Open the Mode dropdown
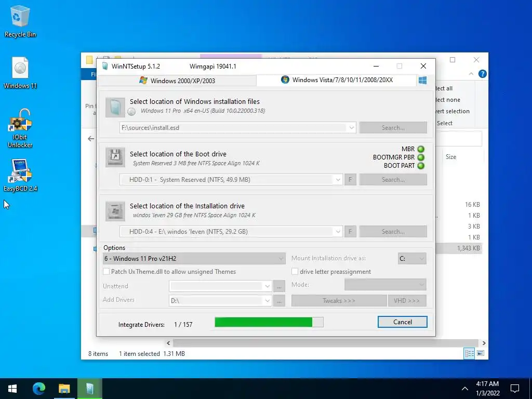 pyautogui.click(x=385, y=285)
